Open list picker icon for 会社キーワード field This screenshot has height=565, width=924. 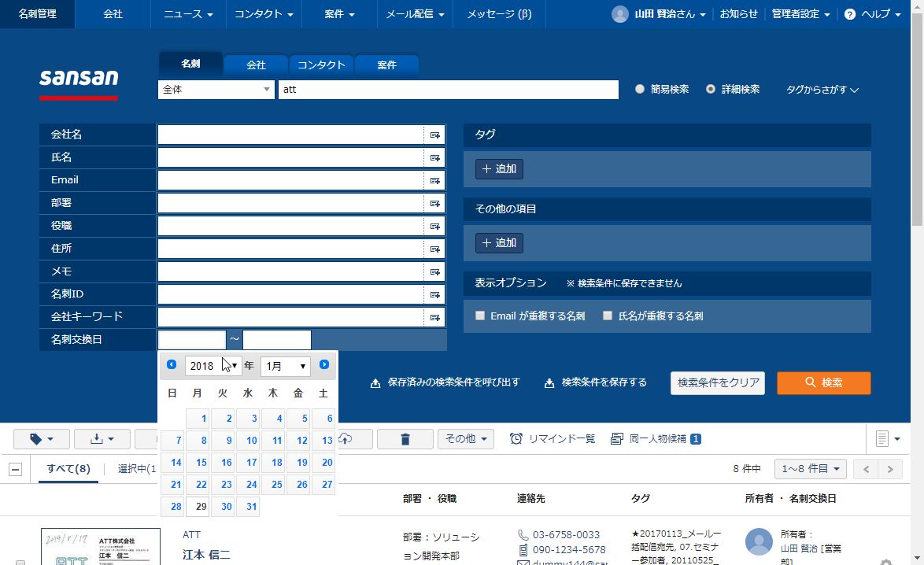point(435,317)
